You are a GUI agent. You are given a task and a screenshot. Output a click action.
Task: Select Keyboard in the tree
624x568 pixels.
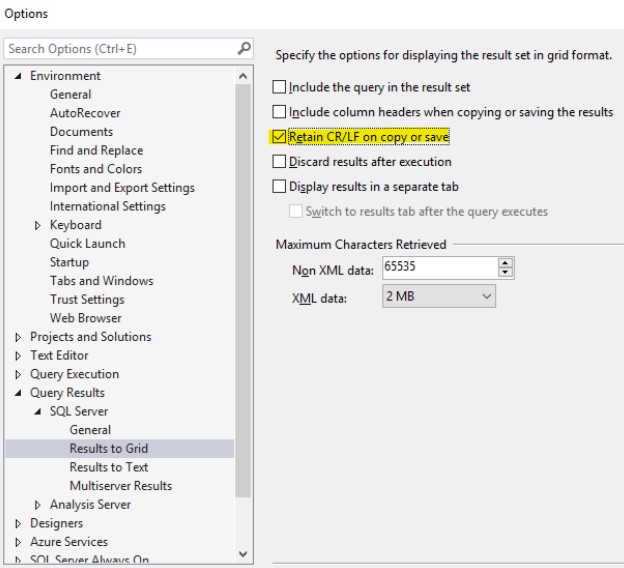pyautogui.click(x=76, y=225)
